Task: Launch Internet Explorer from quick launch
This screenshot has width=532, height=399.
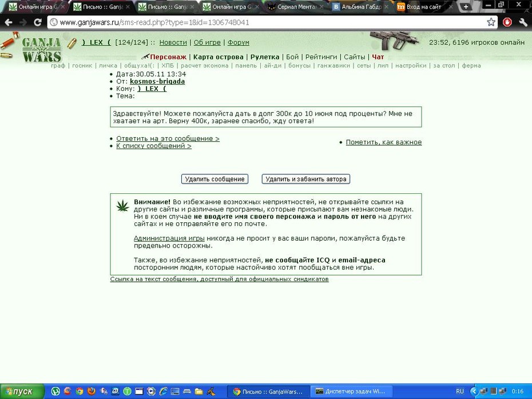Action: [163, 392]
